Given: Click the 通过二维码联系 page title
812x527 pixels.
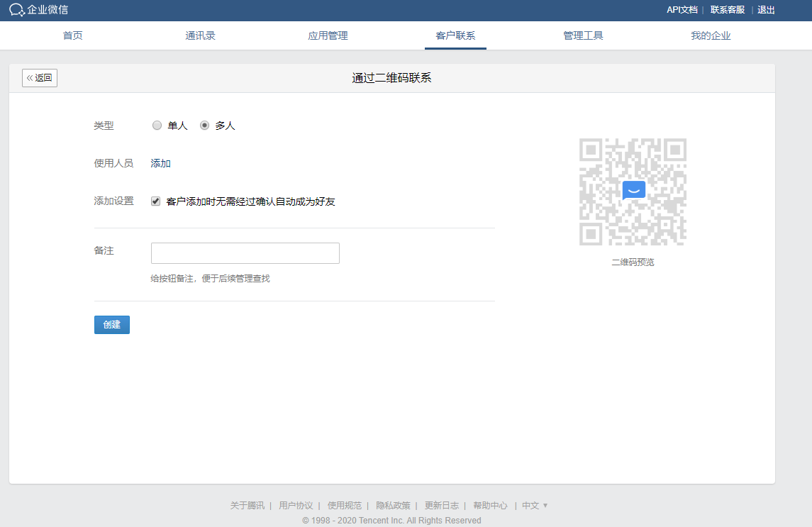Looking at the screenshot, I should point(391,78).
